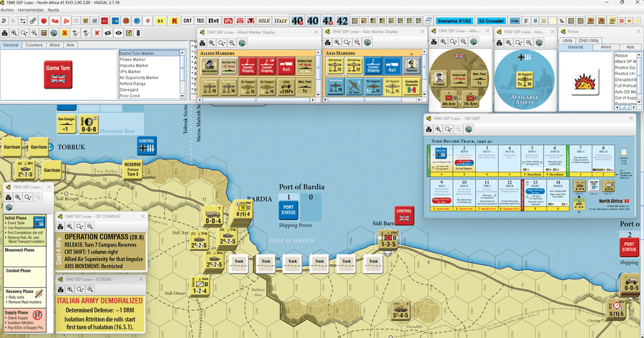Zoom in within Allied Marker Display window

[212, 43]
